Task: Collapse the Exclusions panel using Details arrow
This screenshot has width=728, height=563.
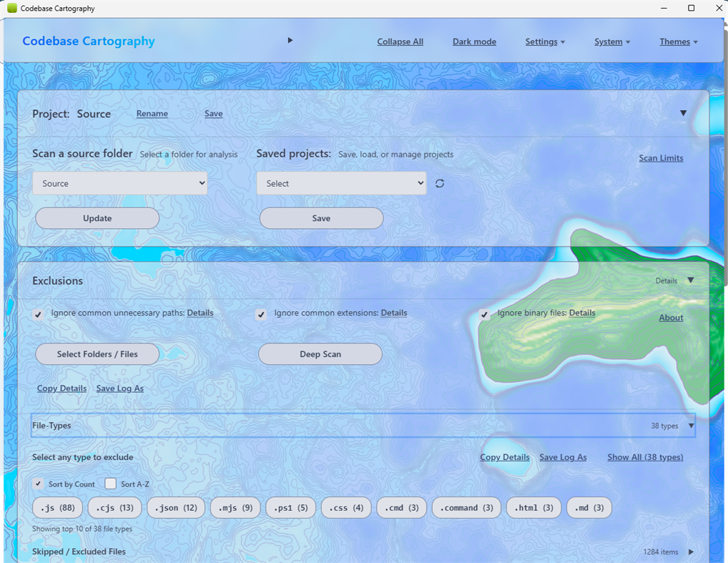Action: (x=690, y=280)
